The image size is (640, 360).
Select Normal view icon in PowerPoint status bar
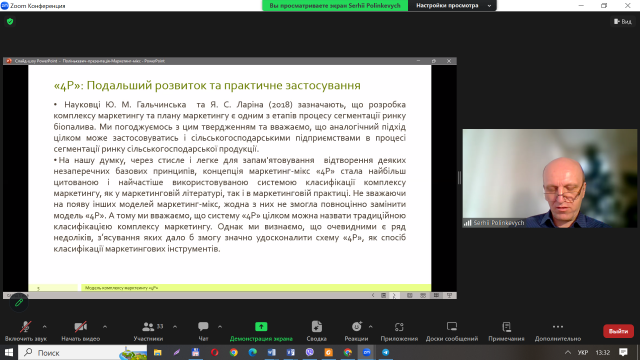[x=409, y=295]
